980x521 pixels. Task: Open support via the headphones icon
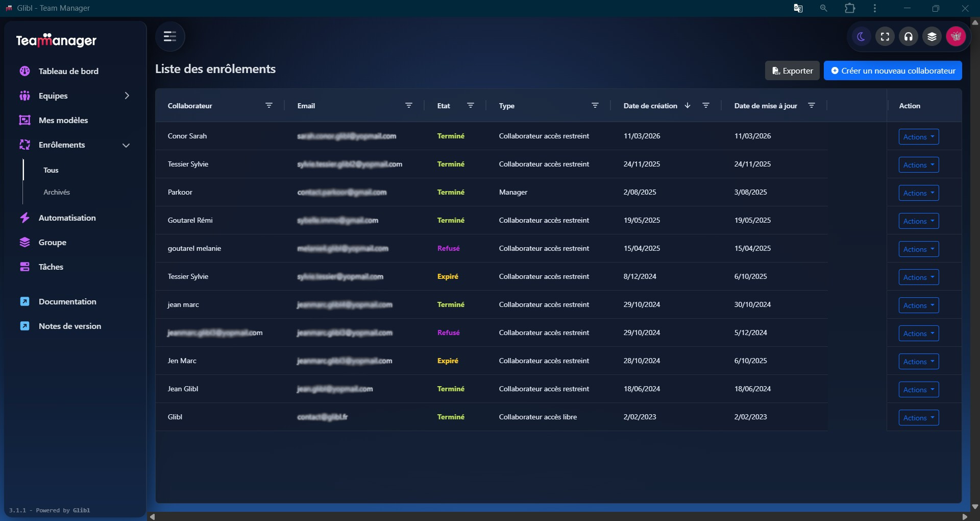(x=909, y=37)
